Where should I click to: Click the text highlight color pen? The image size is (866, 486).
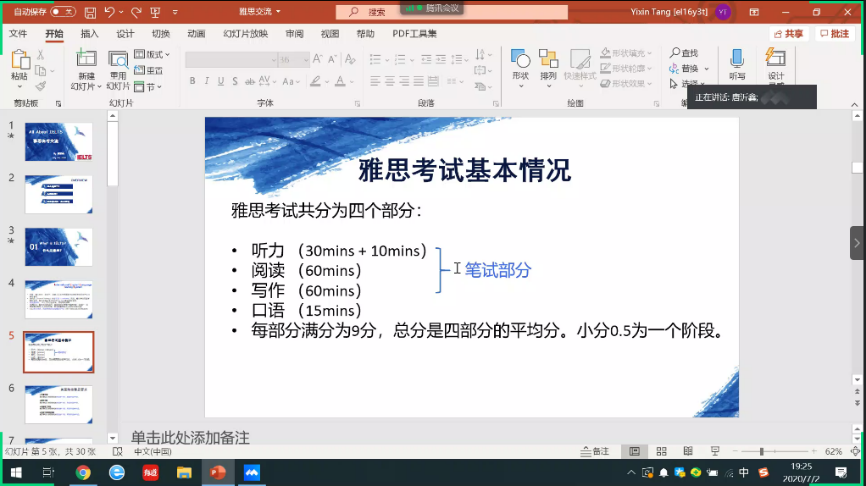coord(315,81)
